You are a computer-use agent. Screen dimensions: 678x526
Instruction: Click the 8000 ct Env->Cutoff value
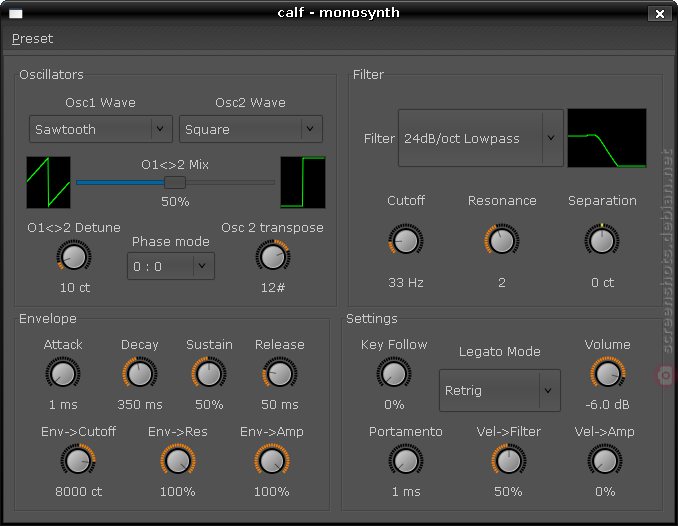coord(78,492)
